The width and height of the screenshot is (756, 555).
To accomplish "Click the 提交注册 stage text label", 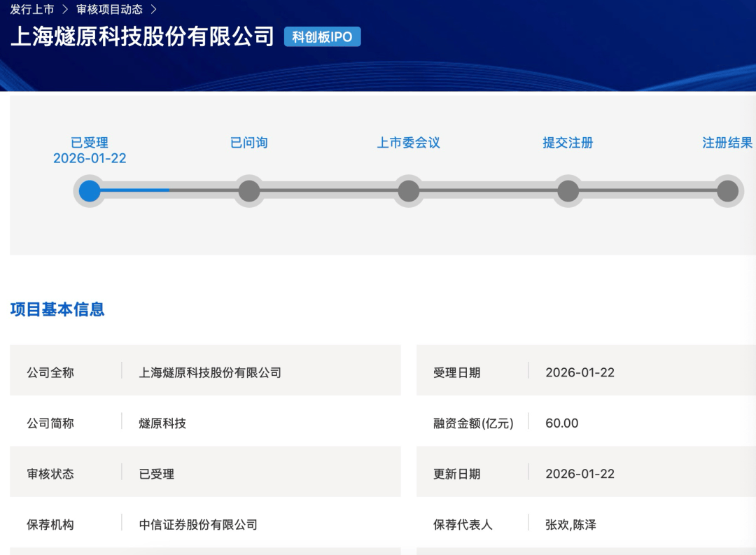I will (x=568, y=143).
